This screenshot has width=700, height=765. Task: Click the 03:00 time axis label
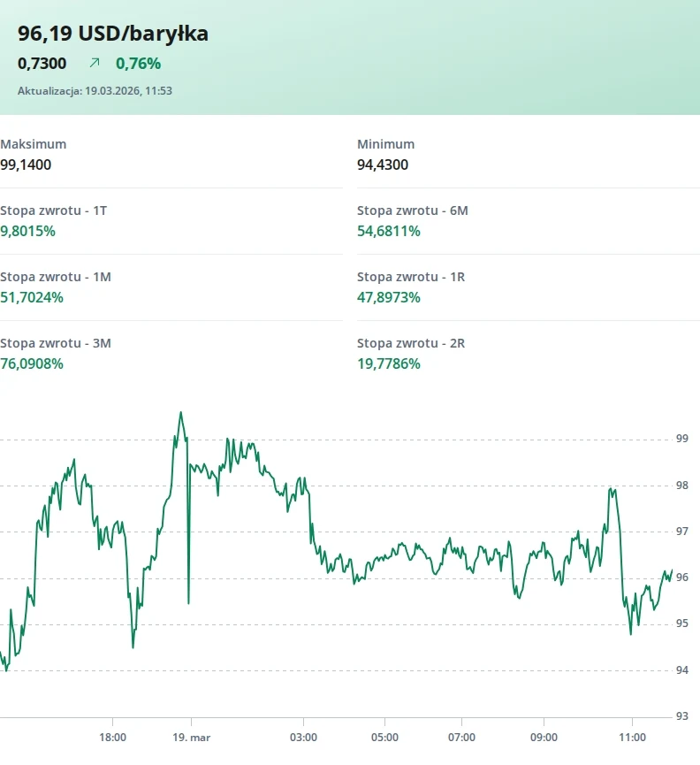pos(303,737)
